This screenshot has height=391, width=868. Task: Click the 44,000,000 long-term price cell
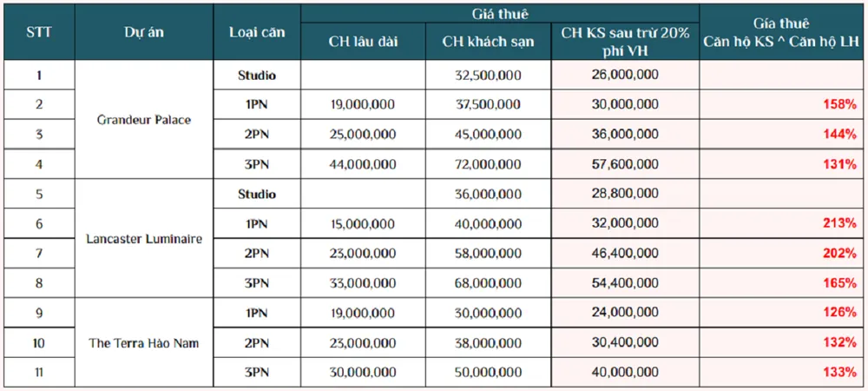pos(363,163)
